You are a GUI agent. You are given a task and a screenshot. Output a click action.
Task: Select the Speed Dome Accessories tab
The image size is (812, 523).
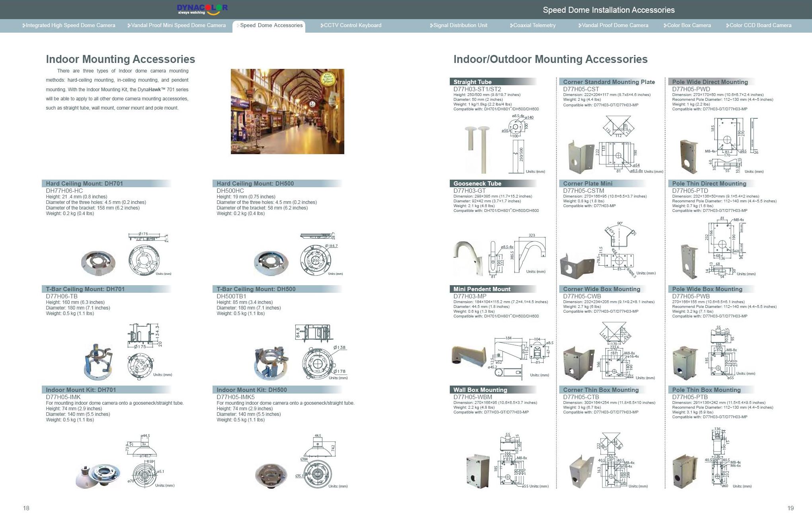[269, 26]
